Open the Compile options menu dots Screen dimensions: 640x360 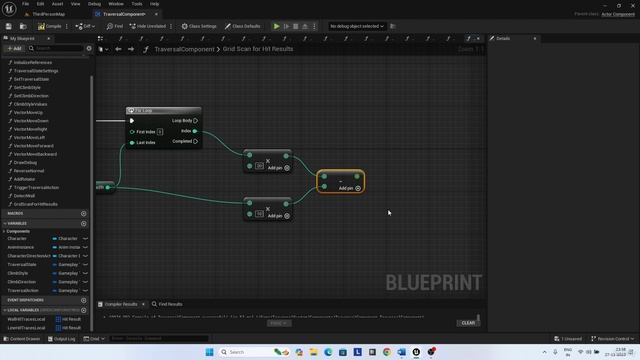click(x=67, y=26)
